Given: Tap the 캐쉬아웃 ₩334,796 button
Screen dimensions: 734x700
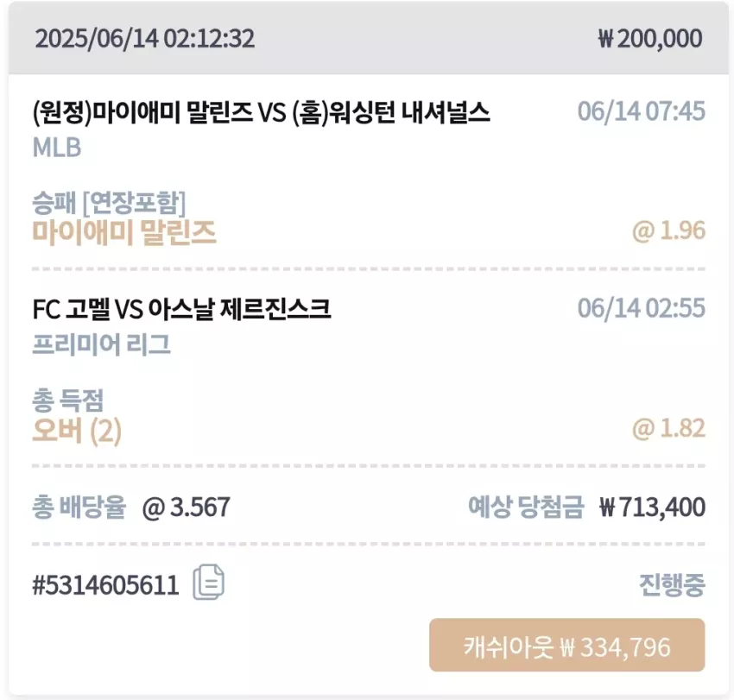Looking at the screenshot, I should (566, 646).
